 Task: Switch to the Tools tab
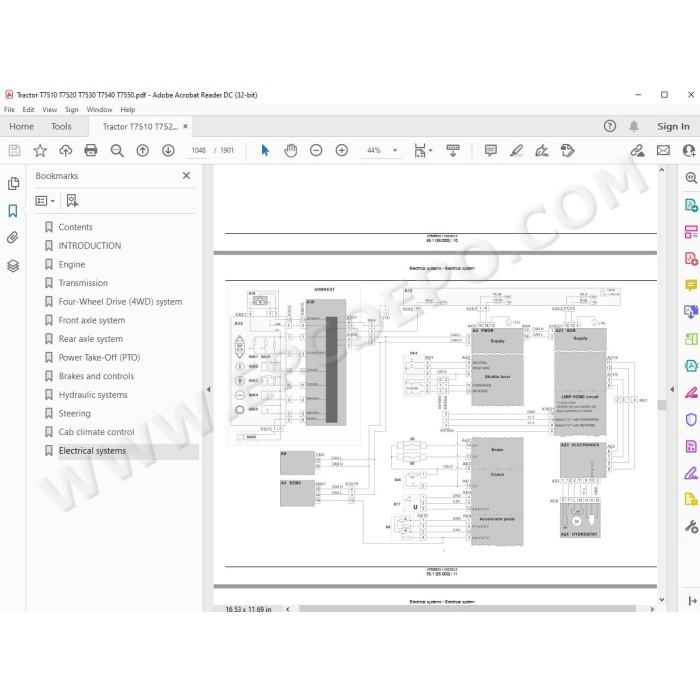click(x=61, y=126)
